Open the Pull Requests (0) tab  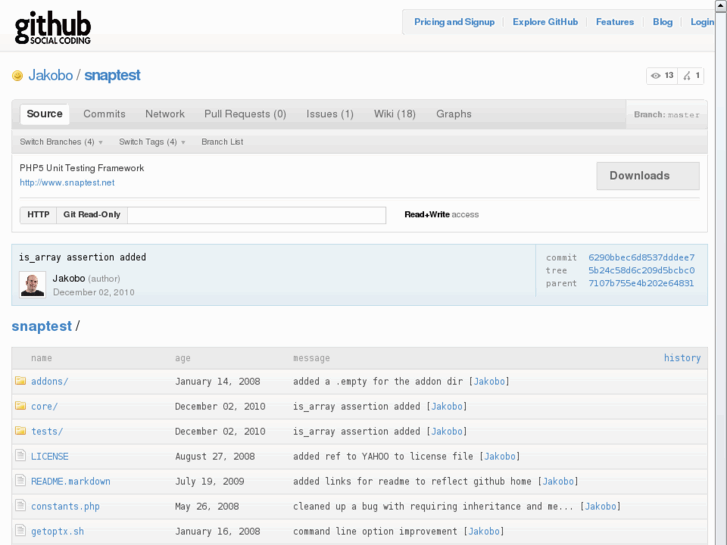pos(245,114)
